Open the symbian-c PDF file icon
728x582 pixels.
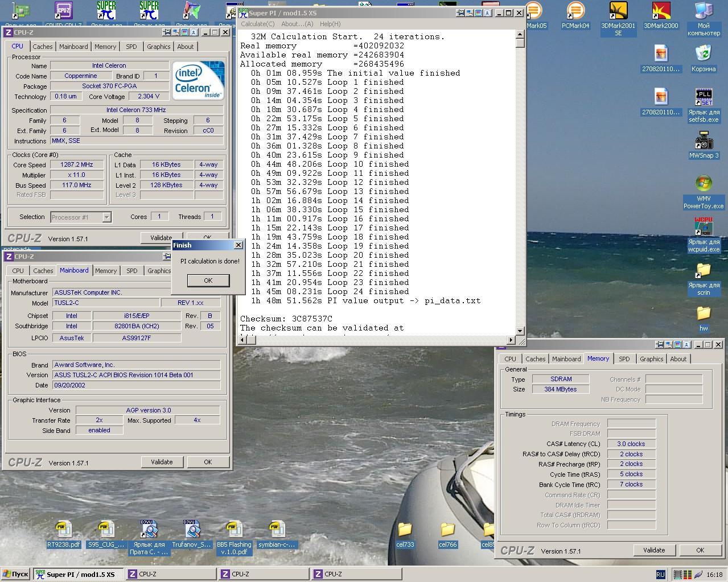point(277,534)
